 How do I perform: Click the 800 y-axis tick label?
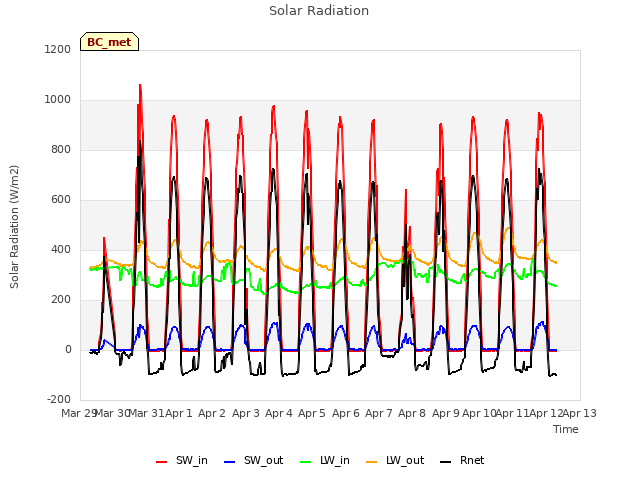pyautogui.click(x=61, y=150)
